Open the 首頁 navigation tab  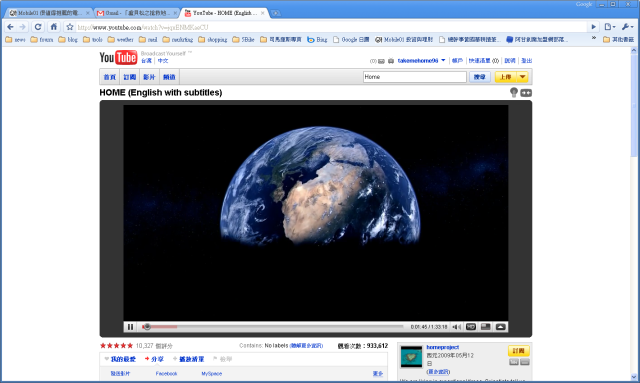click(110, 77)
